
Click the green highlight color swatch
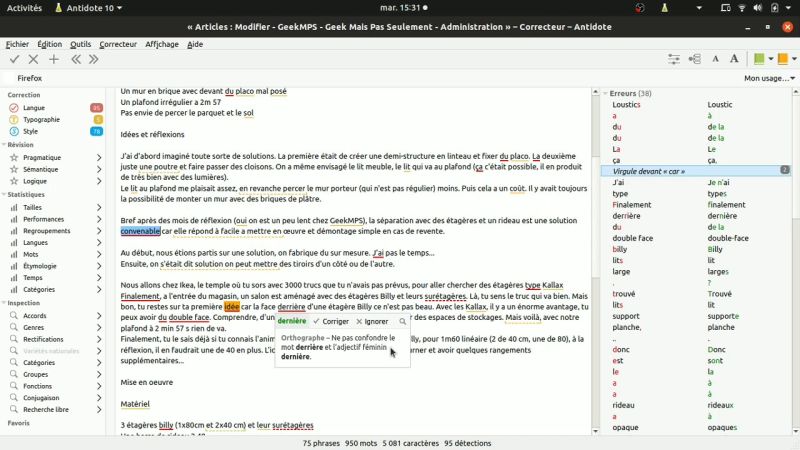click(x=759, y=59)
